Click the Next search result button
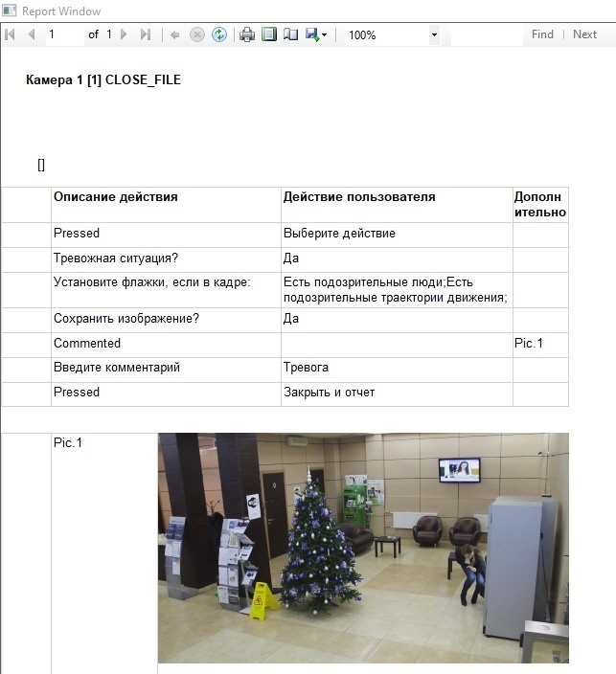Image resolution: width=616 pixels, height=674 pixels. [584, 34]
